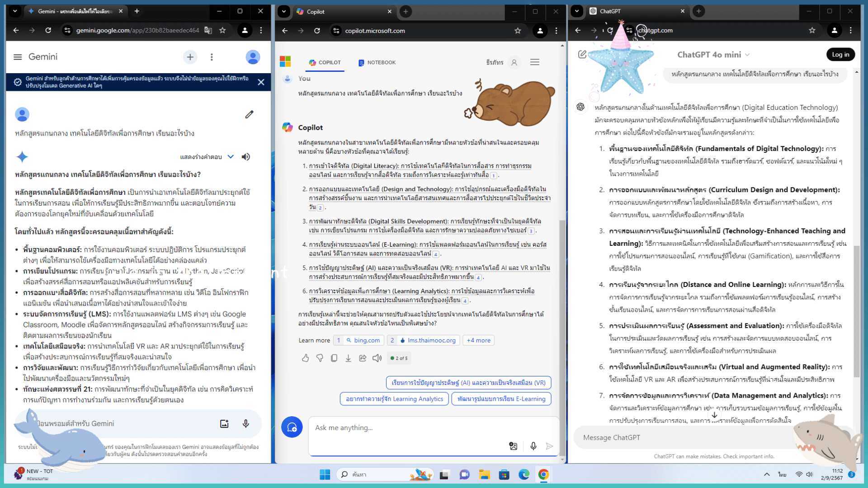Viewport: 868px width, 488px height.
Task: Click Copilot export download icon
Action: pyautogui.click(x=348, y=358)
